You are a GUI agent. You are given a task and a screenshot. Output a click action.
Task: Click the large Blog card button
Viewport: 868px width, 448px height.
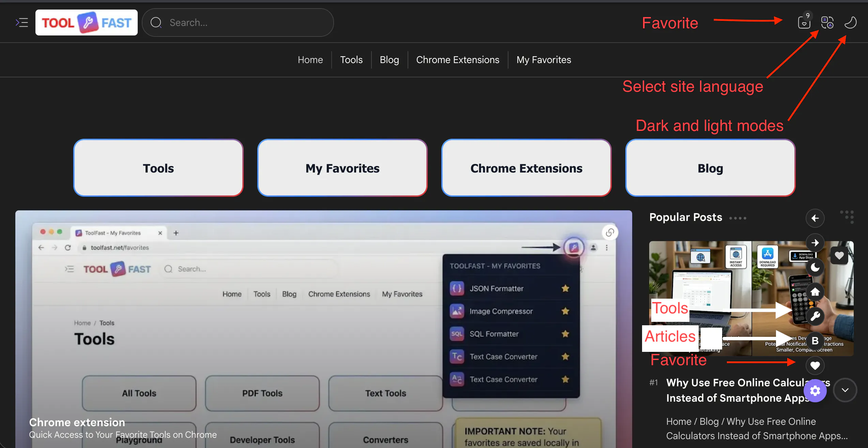tap(711, 168)
